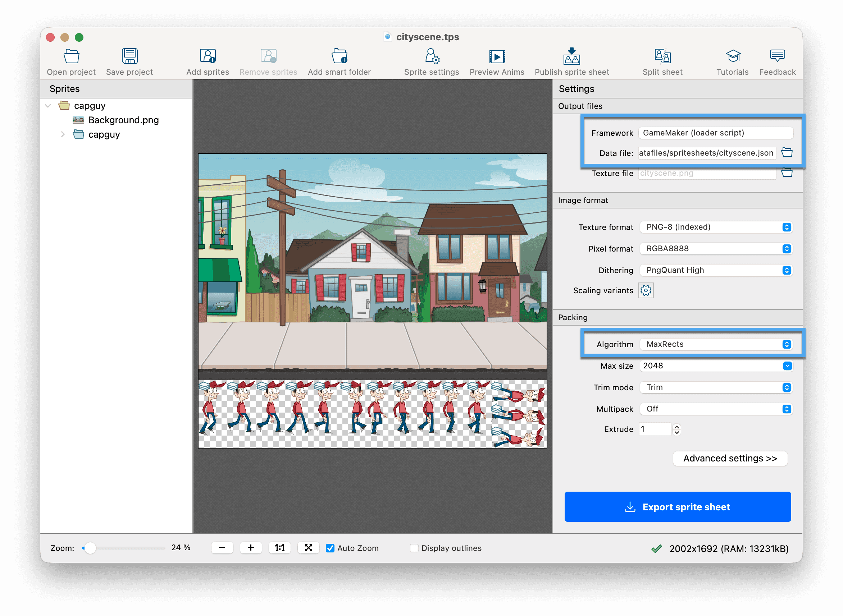The height and width of the screenshot is (616, 843).
Task: Click the sprite sheet preview image
Action: pos(372,300)
